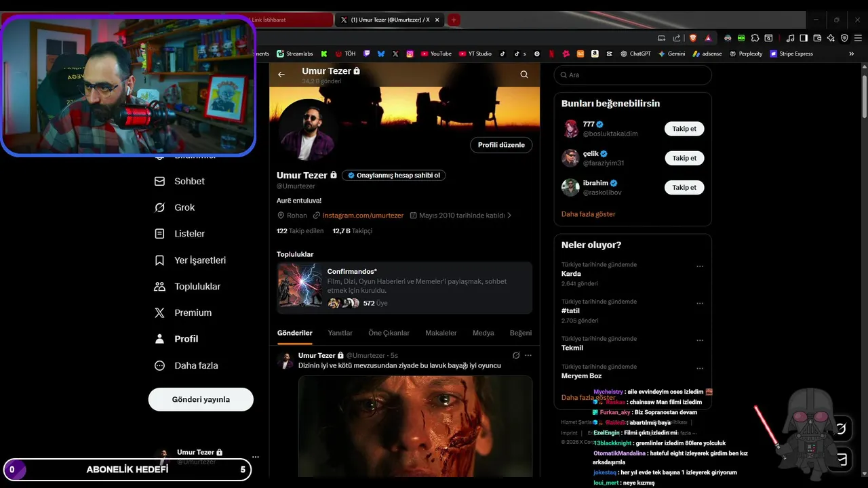The image size is (868, 488).
Task: Click the Gönderi yayınla button
Action: pos(201,399)
